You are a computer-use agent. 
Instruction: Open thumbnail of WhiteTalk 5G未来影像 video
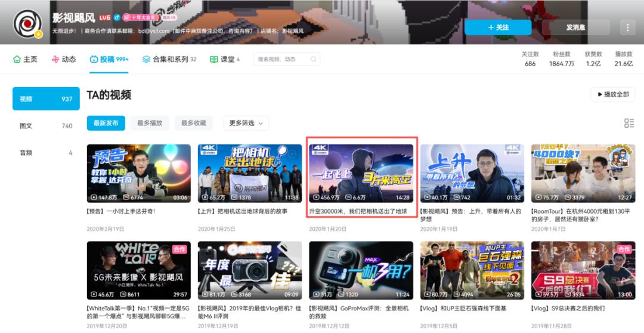pyautogui.click(x=139, y=270)
